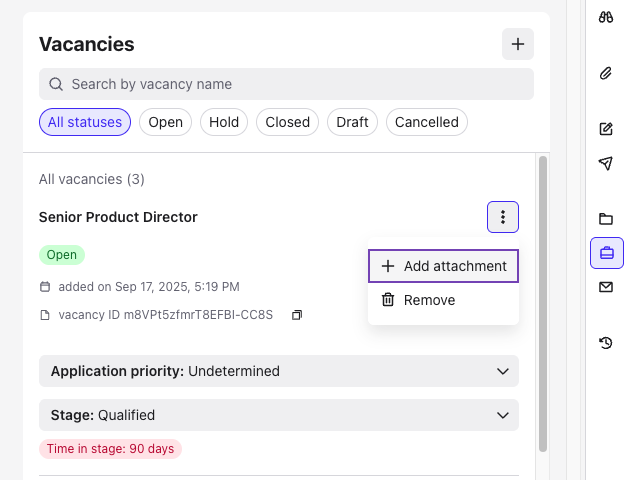This screenshot has width=628, height=480.
Task: Open the history clock icon
Action: pos(605,343)
